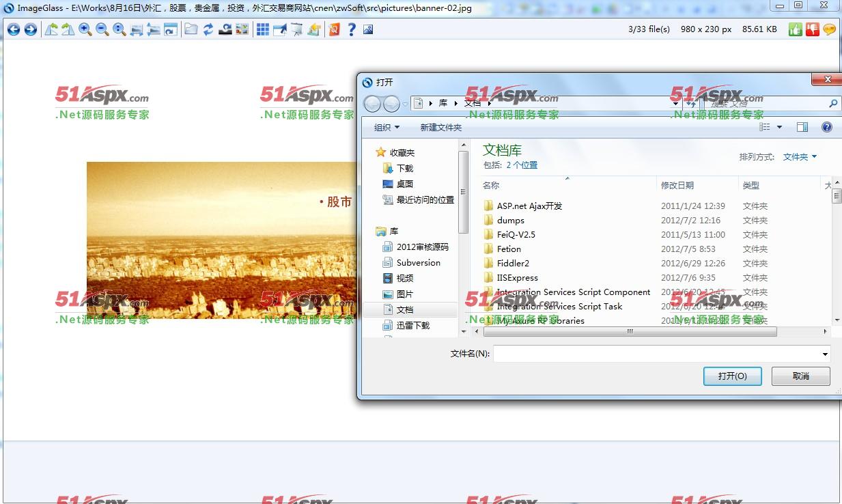The height and width of the screenshot is (504, 842).
Task: Click the 取消 button
Action: point(801,376)
